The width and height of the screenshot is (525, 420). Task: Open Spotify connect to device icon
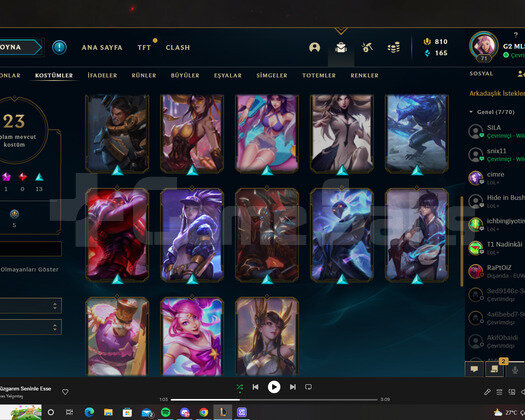pyautogui.click(x=512, y=392)
